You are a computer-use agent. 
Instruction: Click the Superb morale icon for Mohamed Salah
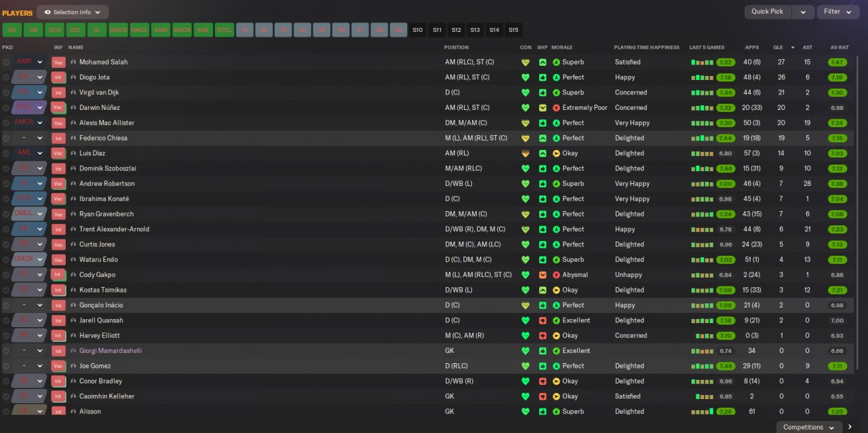coord(556,62)
